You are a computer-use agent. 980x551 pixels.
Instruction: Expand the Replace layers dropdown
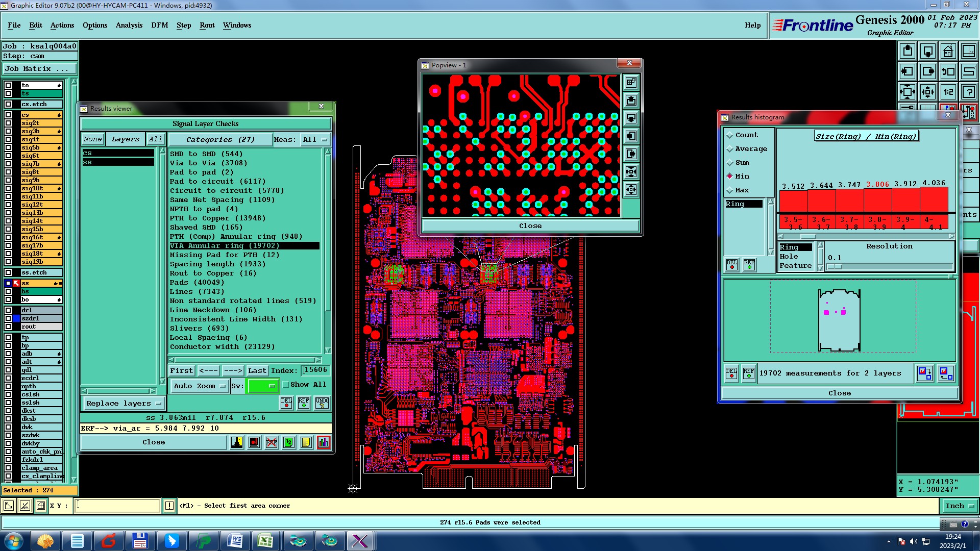click(123, 404)
